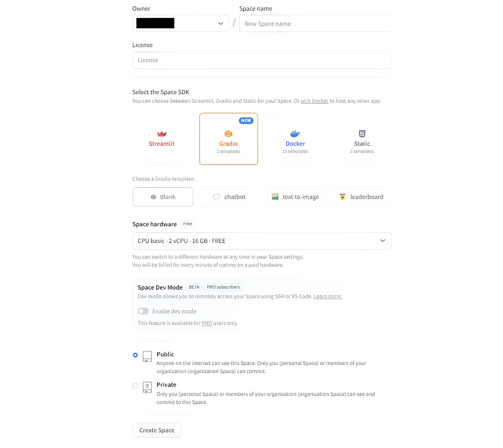Click the leaderboard medal icon

tap(343, 197)
